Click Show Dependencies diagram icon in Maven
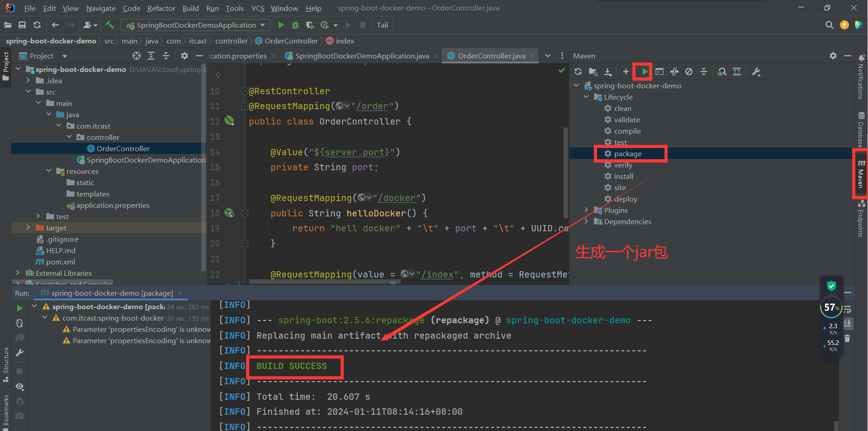The width and height of the screenshot is (868, 431). click(x=737, y=72)
